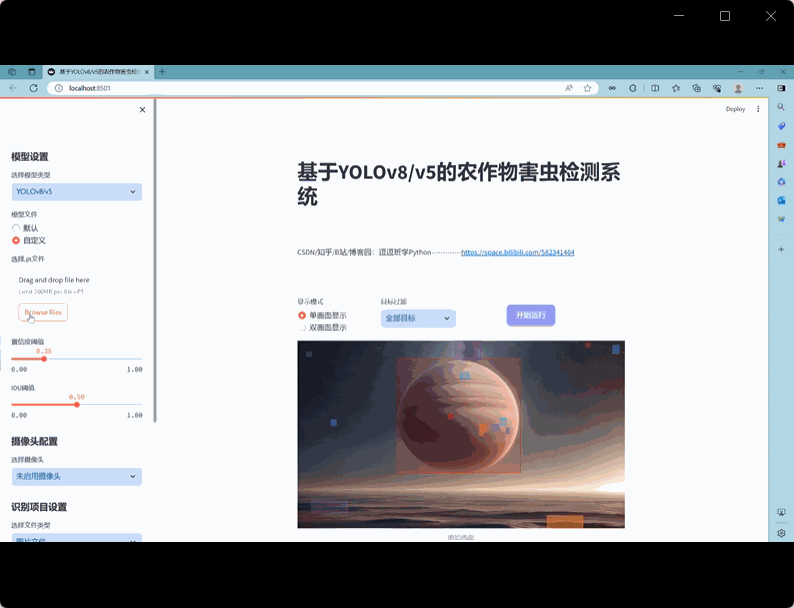This screenshot has height=608, width=794.
Task: Open site information icon in address bar
Action: (x=59, y=88)
